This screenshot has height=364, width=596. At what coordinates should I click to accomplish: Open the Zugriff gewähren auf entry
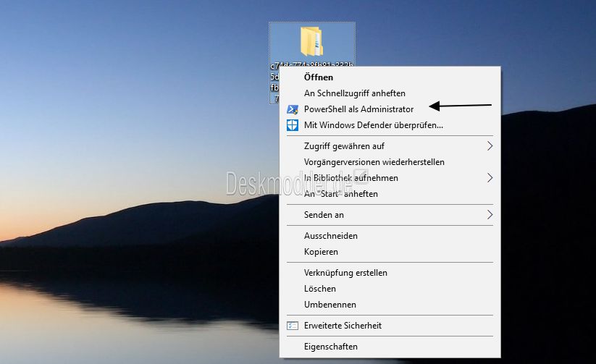390,146
